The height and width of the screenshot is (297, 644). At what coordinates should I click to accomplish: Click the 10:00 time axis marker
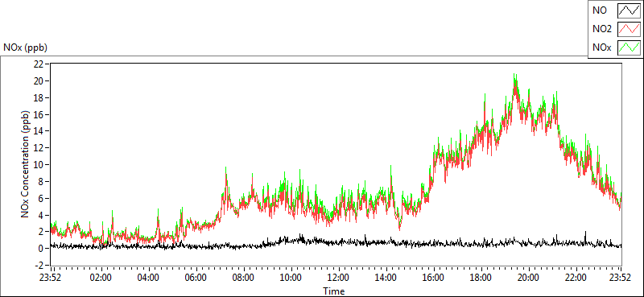click(x=291, y=277)
